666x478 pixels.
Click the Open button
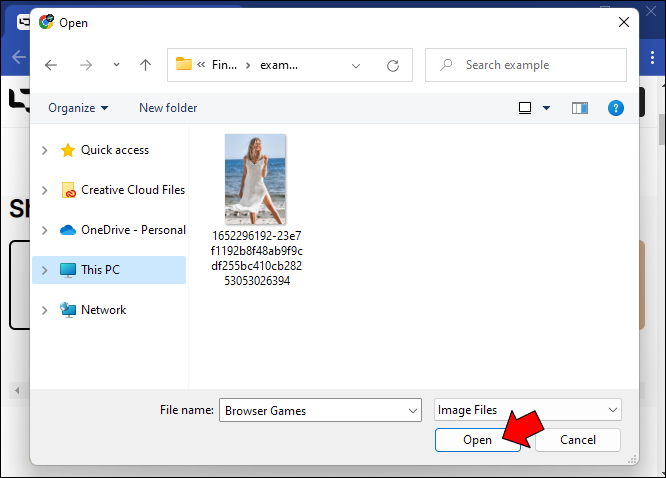pos(477,440)
